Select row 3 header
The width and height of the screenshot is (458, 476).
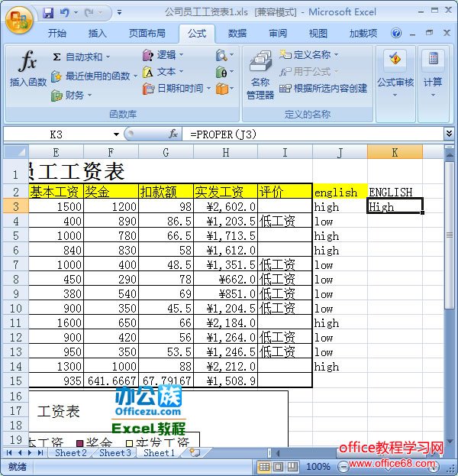(x=16, y=206)
